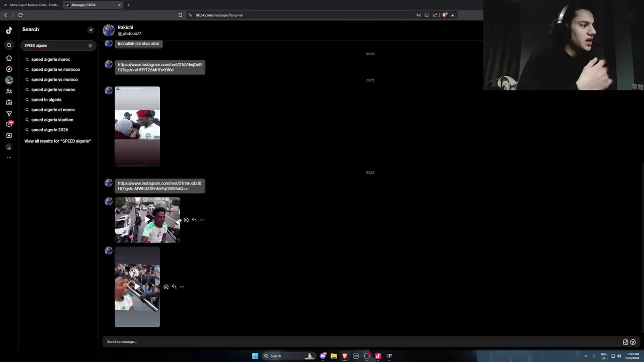This screenshot has height=362, width=644.
Task: Show hidden system tray icons
Action: point(586,356)
